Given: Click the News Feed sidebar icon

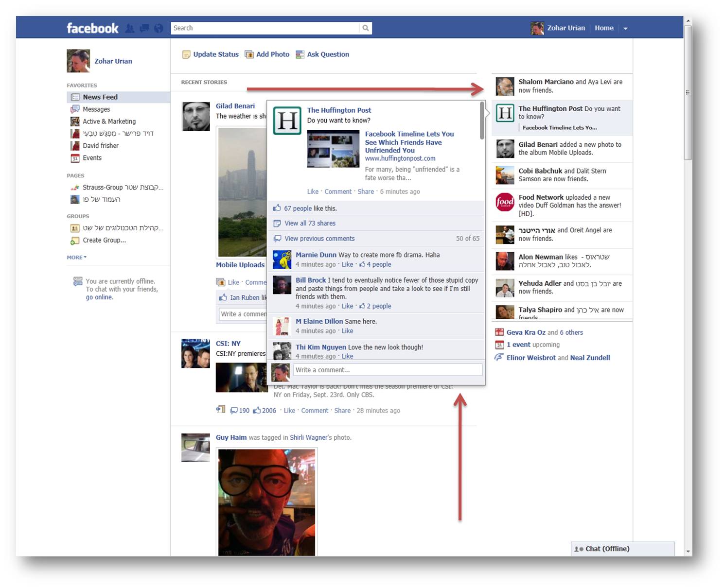Looking at the screenshot, I should point(75,97).
